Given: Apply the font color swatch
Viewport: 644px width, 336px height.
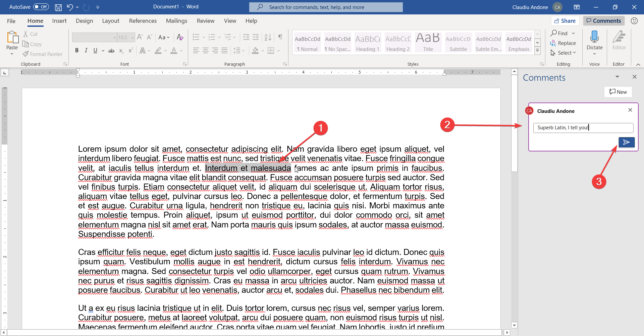Looking at the screenshot, I should click(x=174, y=51).
